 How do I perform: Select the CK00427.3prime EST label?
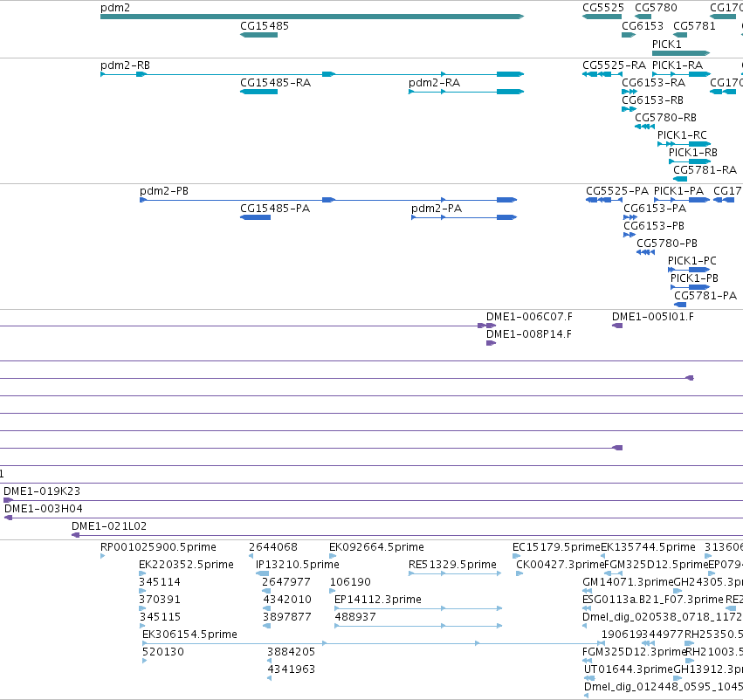tap(561, 565)
